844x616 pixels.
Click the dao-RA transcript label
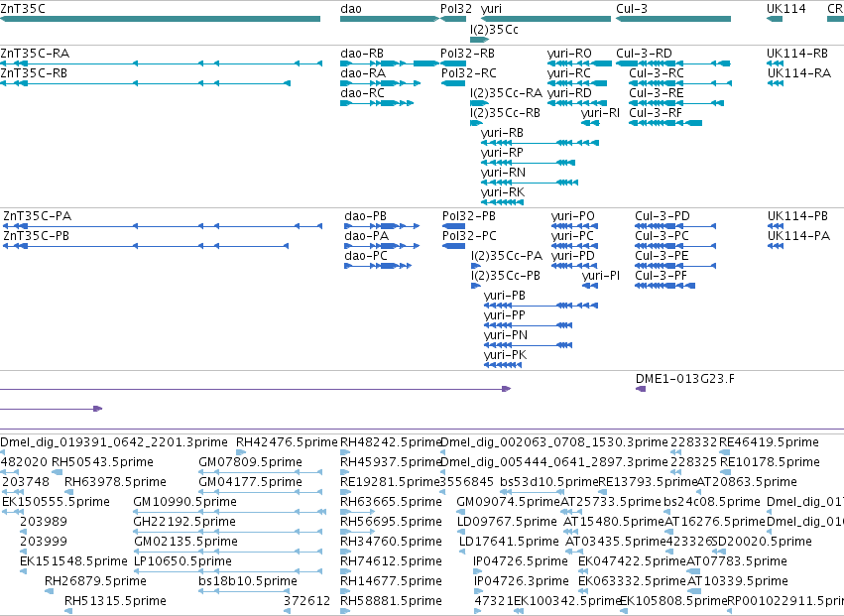click(363, 72)
